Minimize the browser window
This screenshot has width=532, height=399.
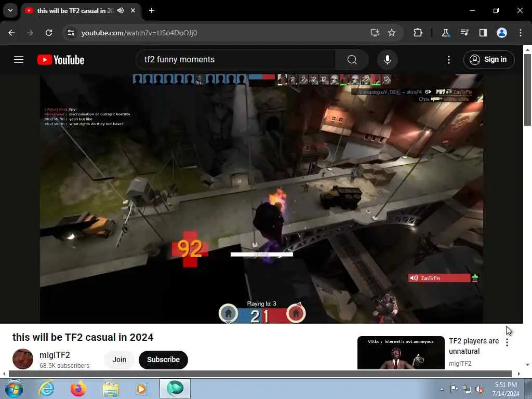472,10
